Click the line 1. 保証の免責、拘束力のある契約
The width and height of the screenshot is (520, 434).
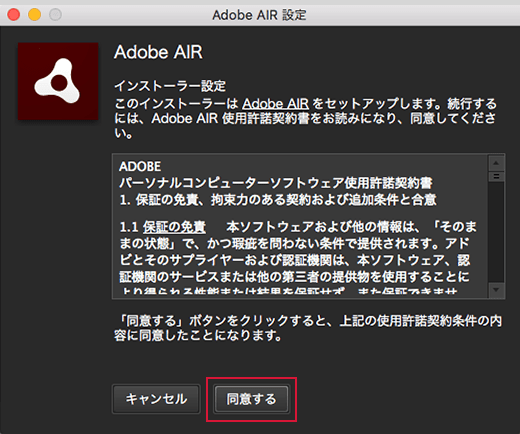pos(278,200)
